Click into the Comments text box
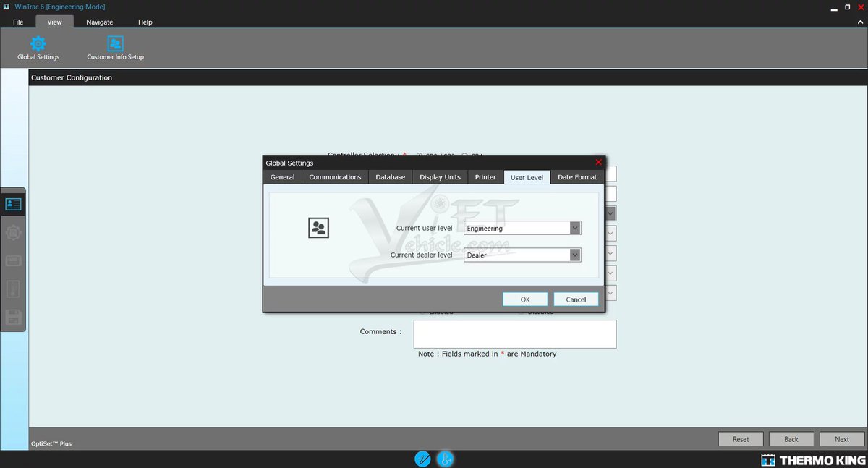 [515, 334]
